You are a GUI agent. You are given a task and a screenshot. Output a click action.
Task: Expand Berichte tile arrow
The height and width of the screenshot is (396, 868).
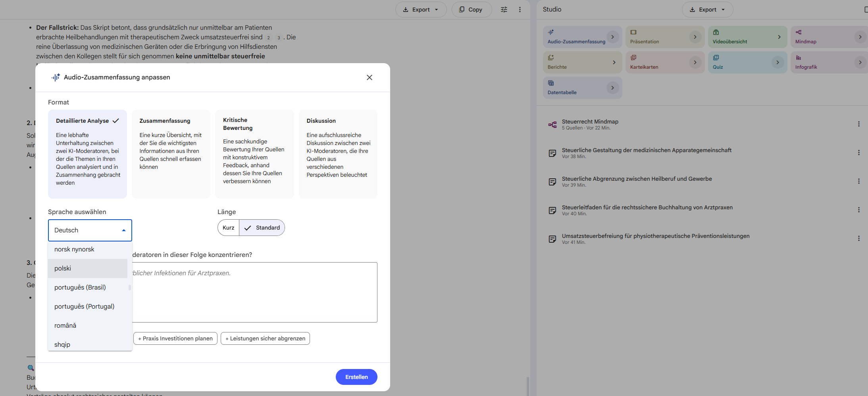point(614,62)
